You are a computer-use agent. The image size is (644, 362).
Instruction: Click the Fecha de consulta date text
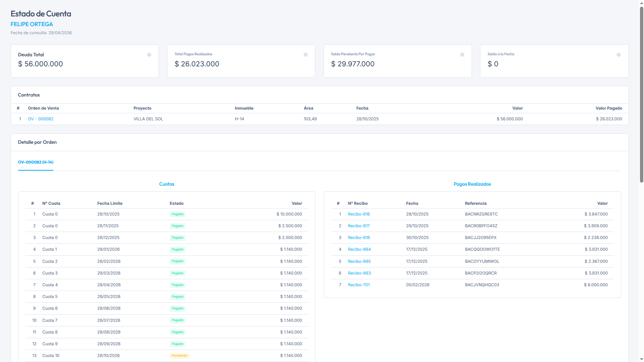pos(41,33)
